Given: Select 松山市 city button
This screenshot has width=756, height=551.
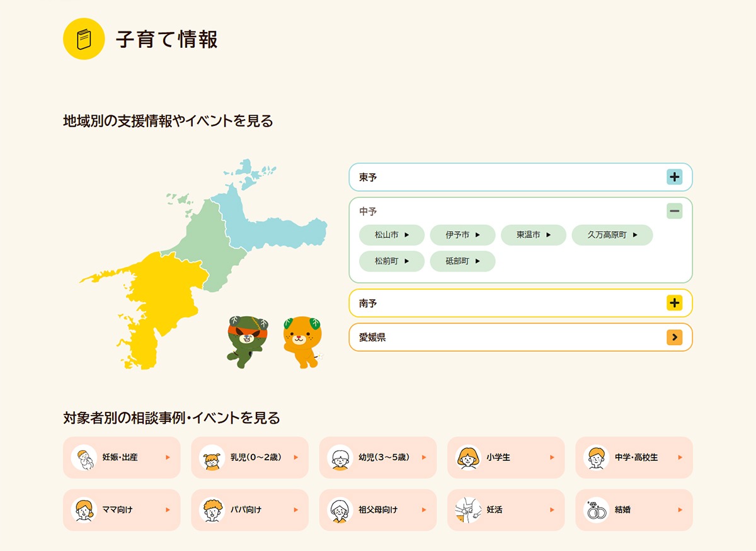Looking at the screenshot, I should click(391, 235).
